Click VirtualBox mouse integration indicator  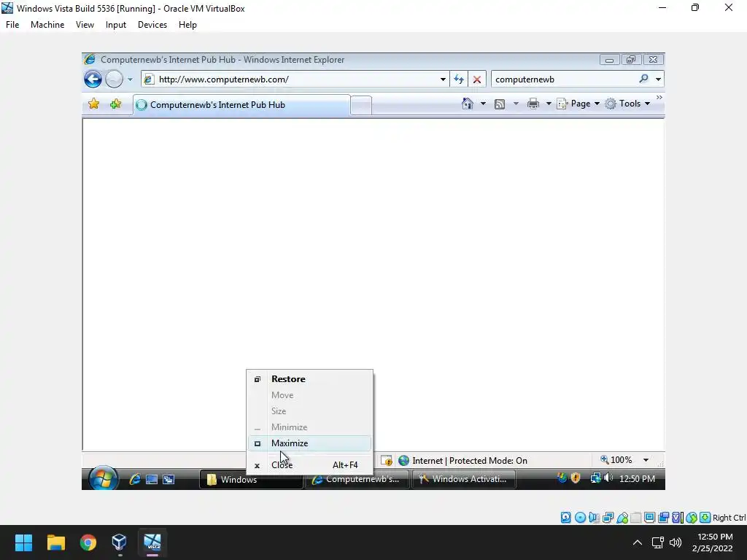point(692,518)
